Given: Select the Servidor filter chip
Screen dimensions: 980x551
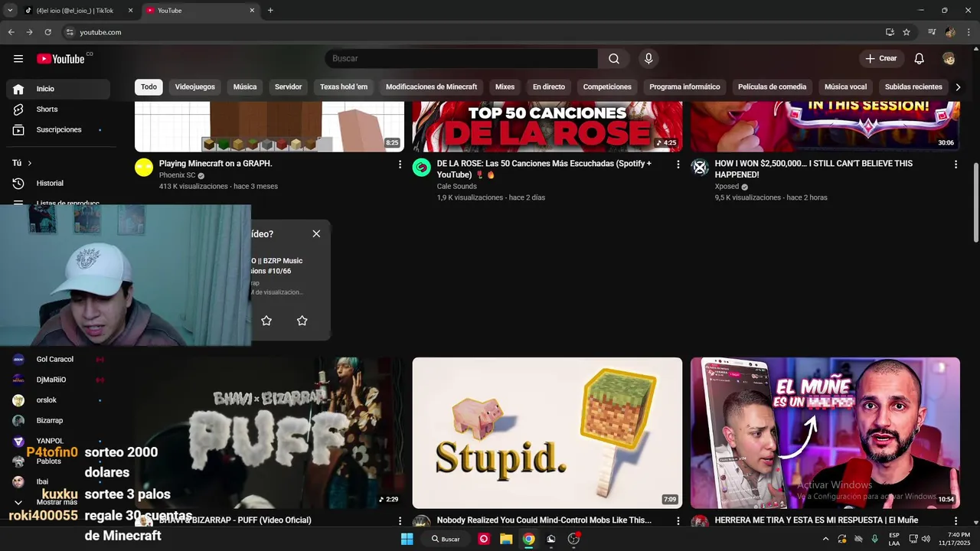Looking at the screenshot, I should point(289,87).
